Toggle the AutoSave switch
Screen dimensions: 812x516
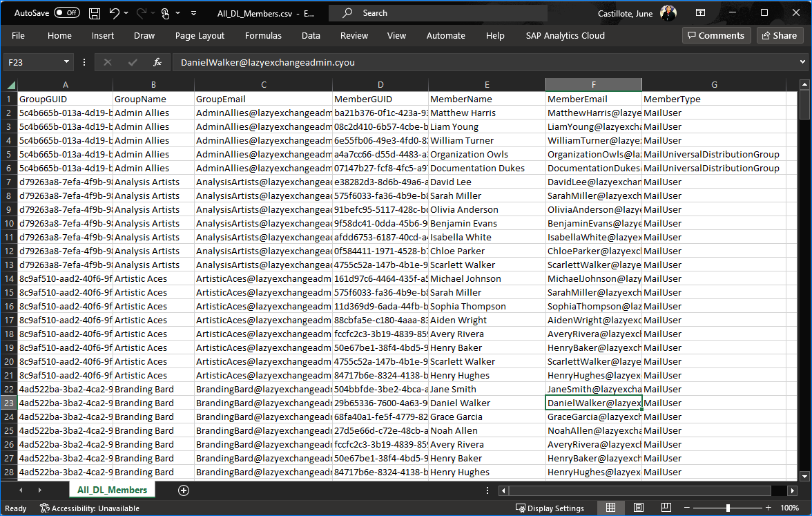click(x=67, y=13)
